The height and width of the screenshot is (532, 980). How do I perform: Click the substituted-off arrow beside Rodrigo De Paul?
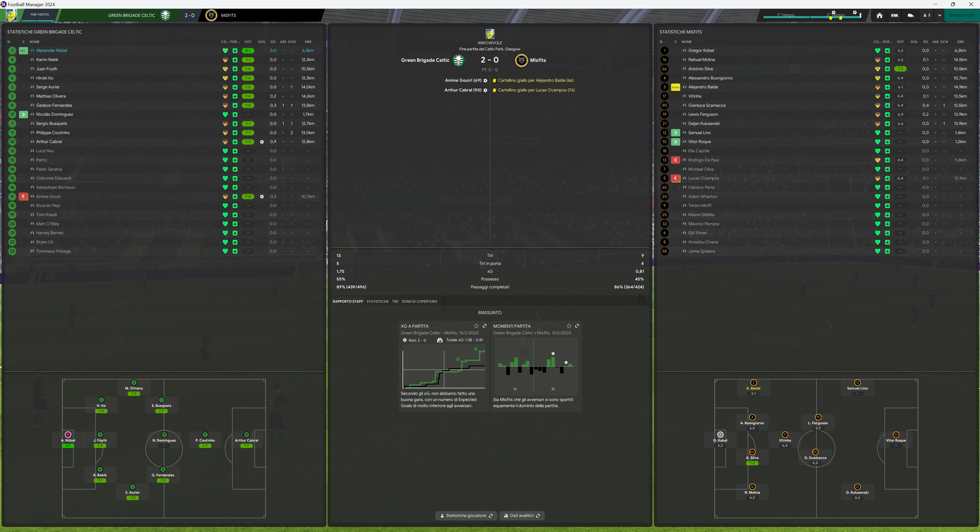click(675, 160)
